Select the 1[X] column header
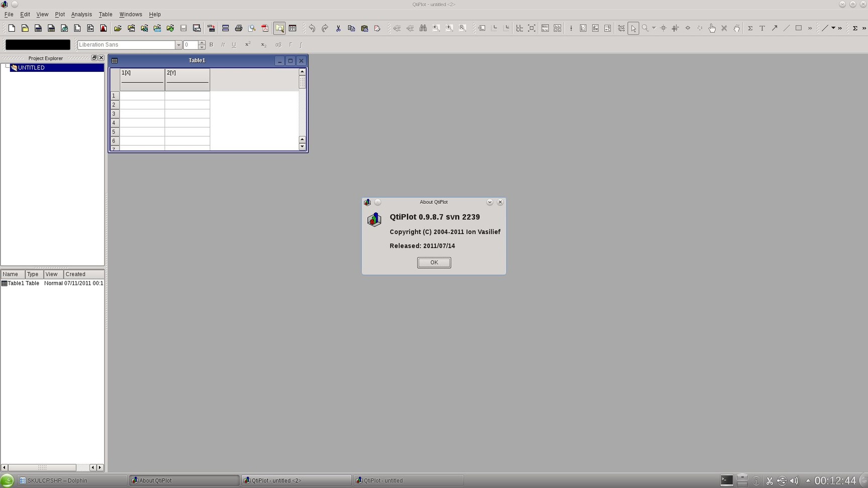The width and height of the screenshot is (868, 488). tap(142, 79)
